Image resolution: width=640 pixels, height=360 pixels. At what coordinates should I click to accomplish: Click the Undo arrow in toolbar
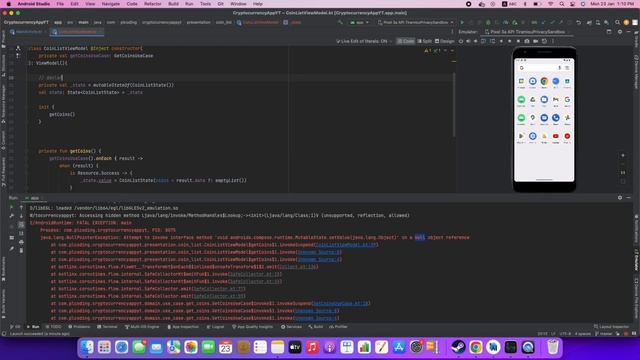(x=578, y=22)
